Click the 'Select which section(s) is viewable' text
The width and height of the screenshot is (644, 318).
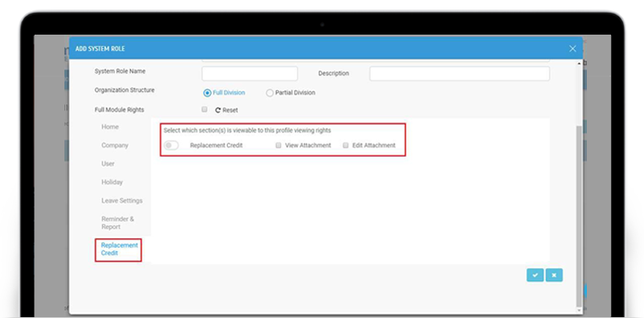click(247, 130)
